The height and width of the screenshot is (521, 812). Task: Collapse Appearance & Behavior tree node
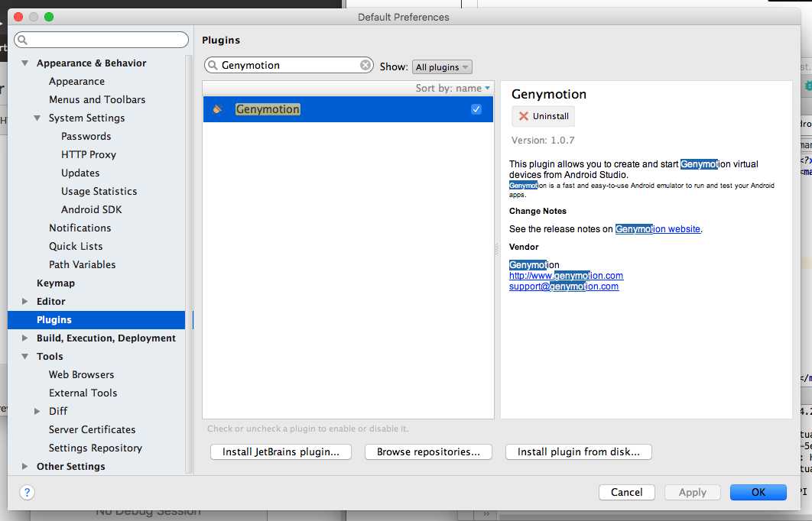click(24, 63)
